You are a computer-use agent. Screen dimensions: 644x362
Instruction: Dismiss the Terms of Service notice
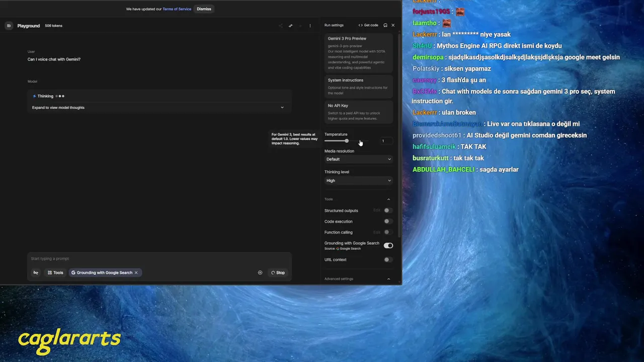click(204, 9)
